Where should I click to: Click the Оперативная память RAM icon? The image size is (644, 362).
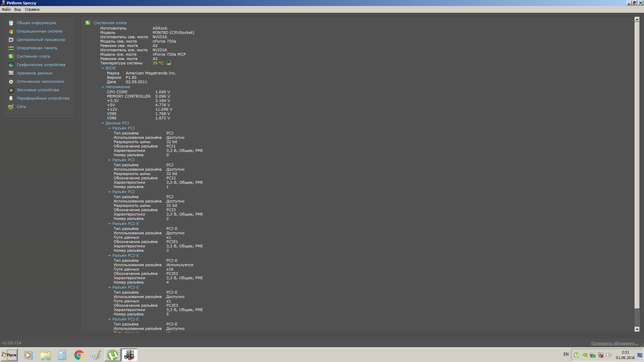pos(11,48)
